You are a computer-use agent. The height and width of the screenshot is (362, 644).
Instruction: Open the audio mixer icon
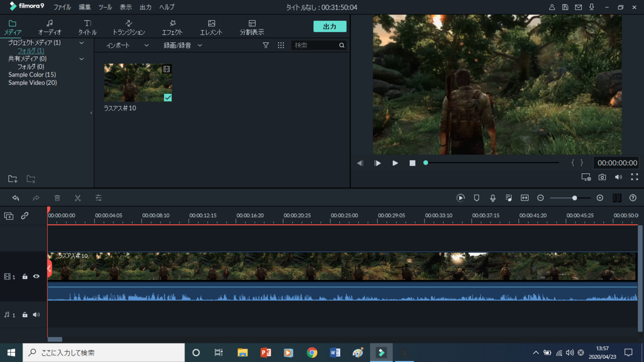click(x=509, y=198)
